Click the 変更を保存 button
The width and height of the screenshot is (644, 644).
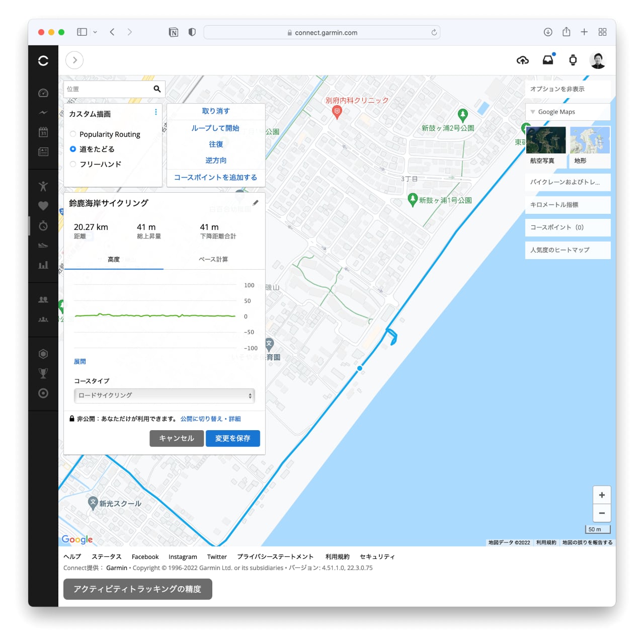[232, 438]
